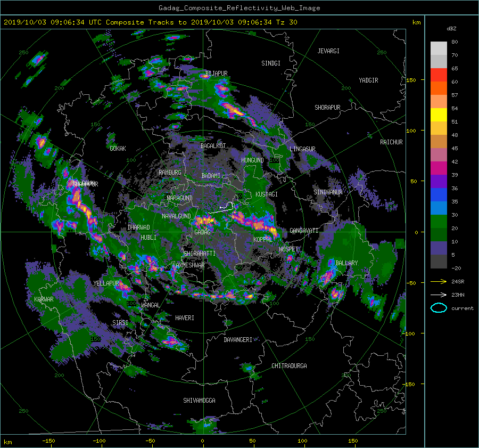Click the KUSTAGI city label
The width and height of the screenshot is (479, 448).
click(x=267, y=194)
